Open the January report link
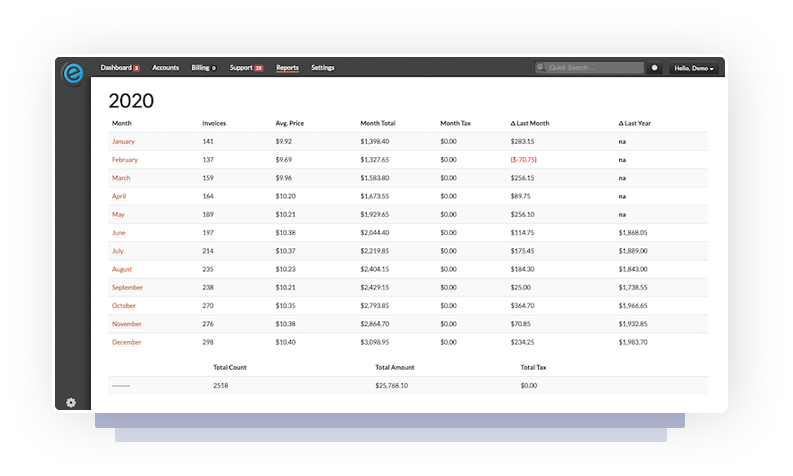 pyautogui.click(x=123, y=142)
